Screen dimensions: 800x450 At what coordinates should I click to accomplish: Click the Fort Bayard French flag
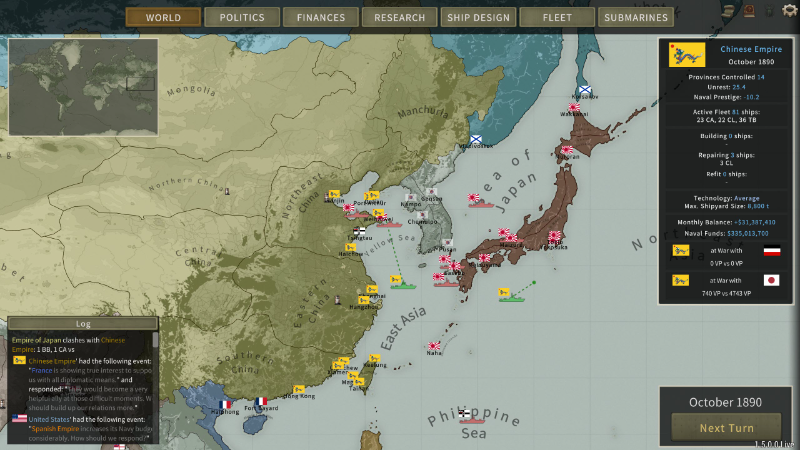[260, 402]
